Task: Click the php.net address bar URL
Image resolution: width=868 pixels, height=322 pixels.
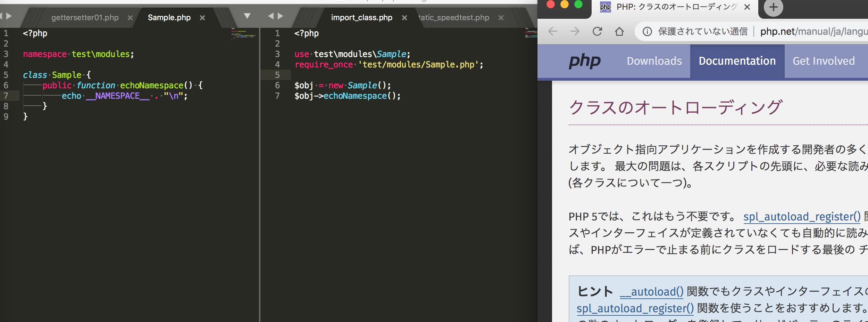Action: pos(812,32)
